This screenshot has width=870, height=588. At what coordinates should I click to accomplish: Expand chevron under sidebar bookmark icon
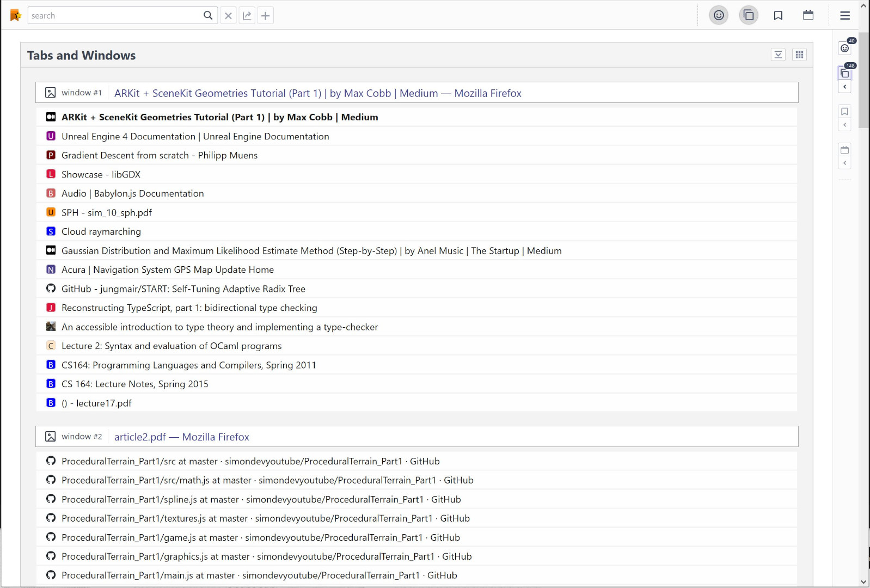tap(845, 125)
